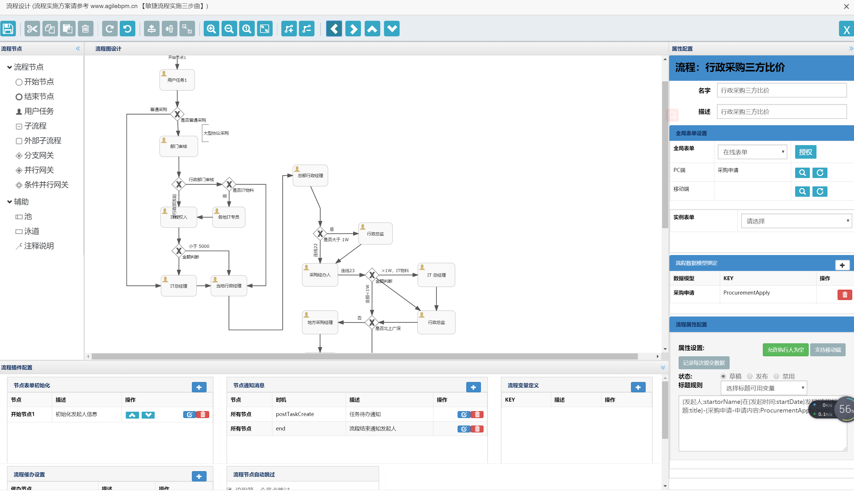
Task: Select 分支网关 in the node palette
Action: pyautogui.click(x=35, y=155)
